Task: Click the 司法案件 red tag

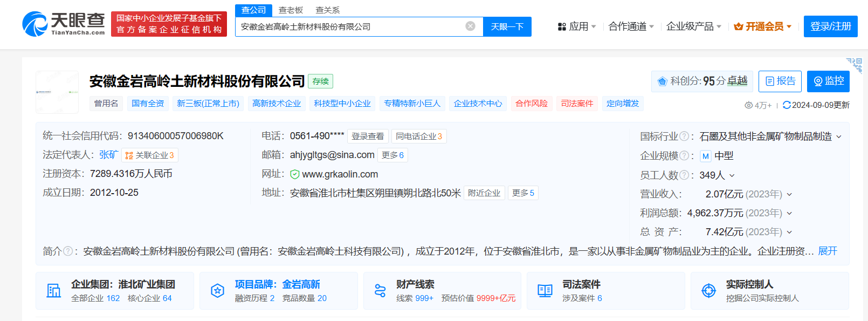Action: [577, 104]
